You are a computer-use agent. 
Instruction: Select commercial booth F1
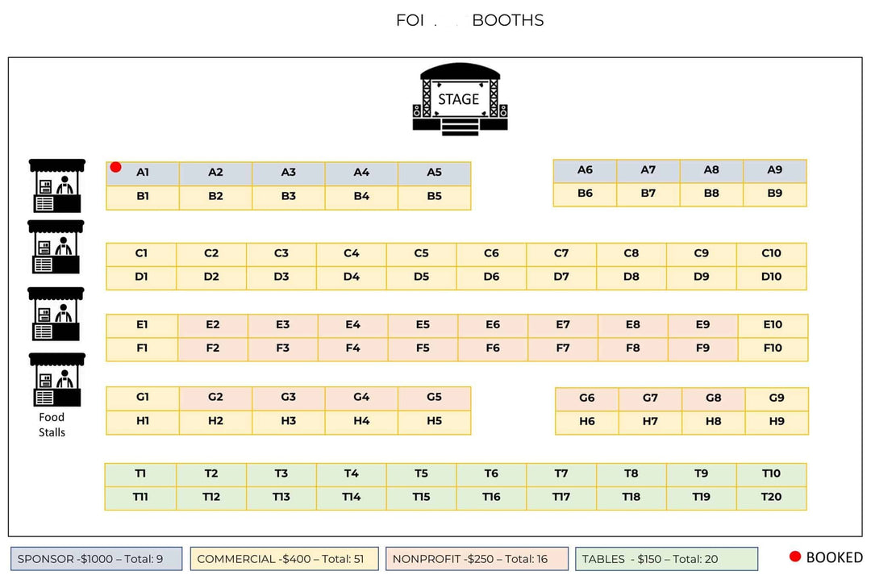142,349
